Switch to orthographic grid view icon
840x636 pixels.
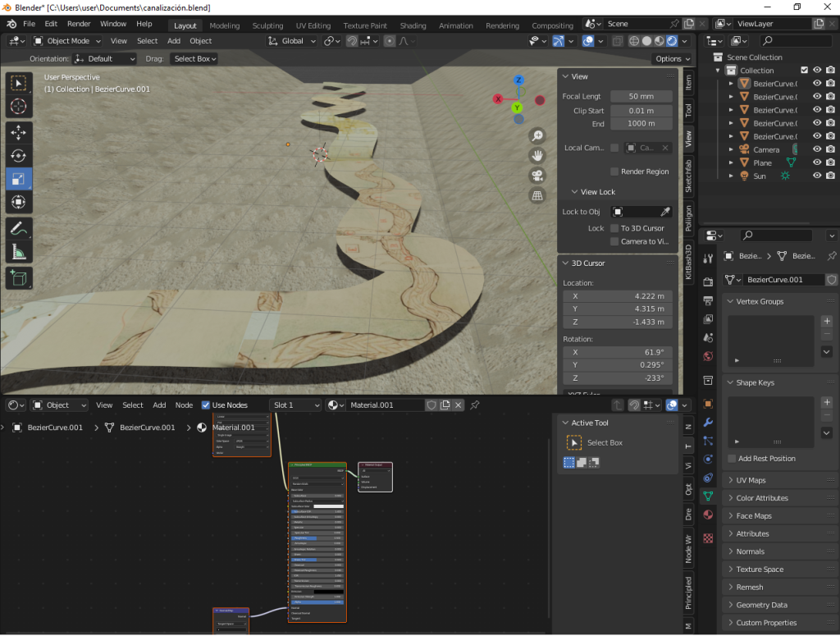click(537, 195)
